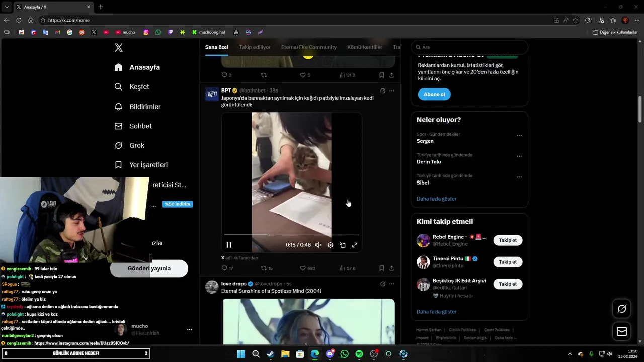This screenshot has width=644, height=362.
Task: Switch to the Kömürkentiler tab
Action: coord(365,47)
